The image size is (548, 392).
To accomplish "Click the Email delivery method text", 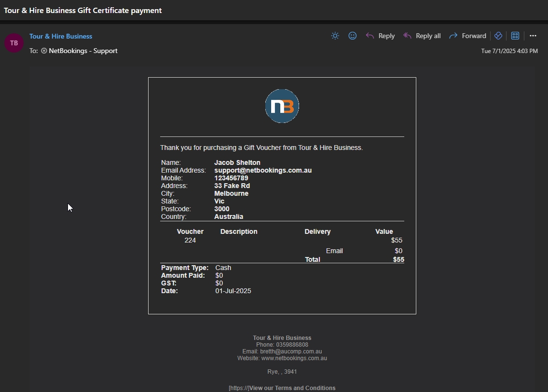I will click(334, 251).
